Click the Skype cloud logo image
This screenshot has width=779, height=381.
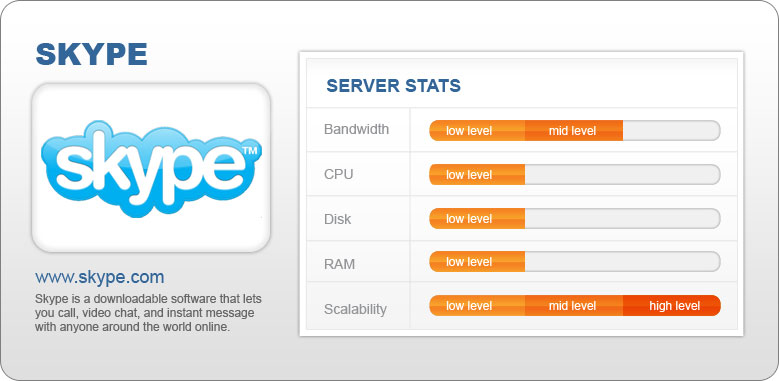pyautogui.click(x=151, y=168)
